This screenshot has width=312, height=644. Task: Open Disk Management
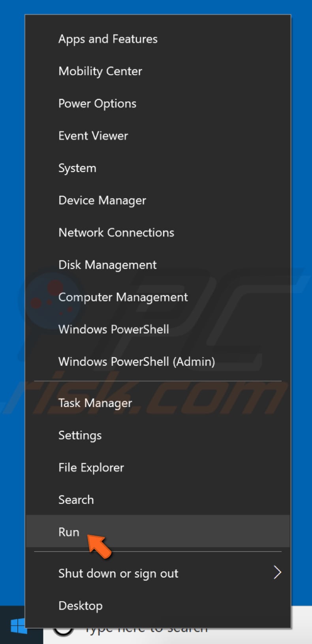[107, 265]
